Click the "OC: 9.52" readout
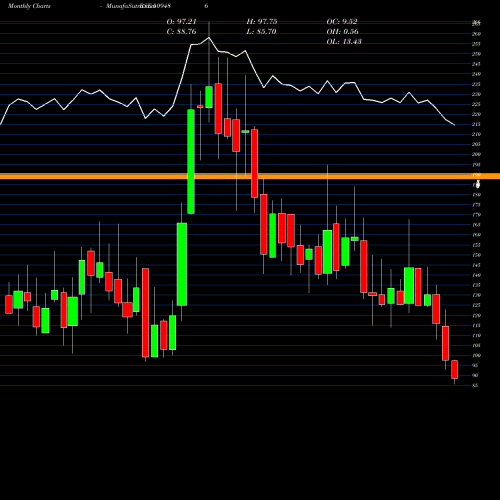This screenshot has height=500, width=500. [342, 21]
